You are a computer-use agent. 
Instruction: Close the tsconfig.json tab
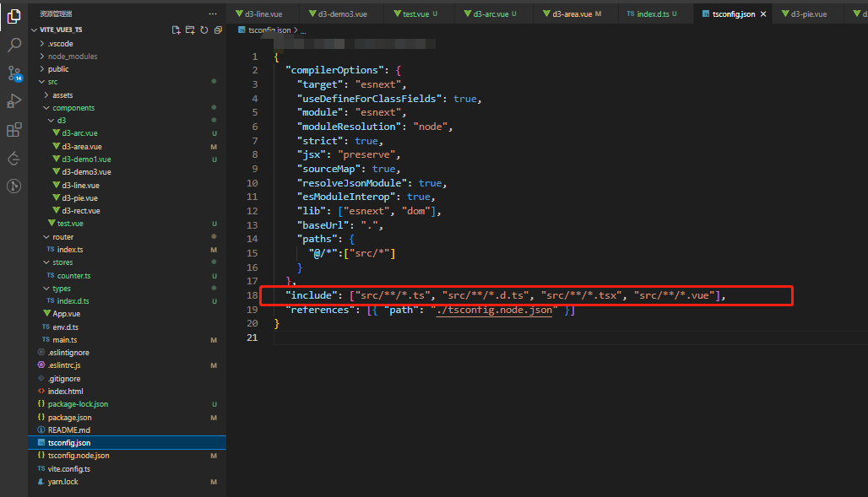coord(764,14)
